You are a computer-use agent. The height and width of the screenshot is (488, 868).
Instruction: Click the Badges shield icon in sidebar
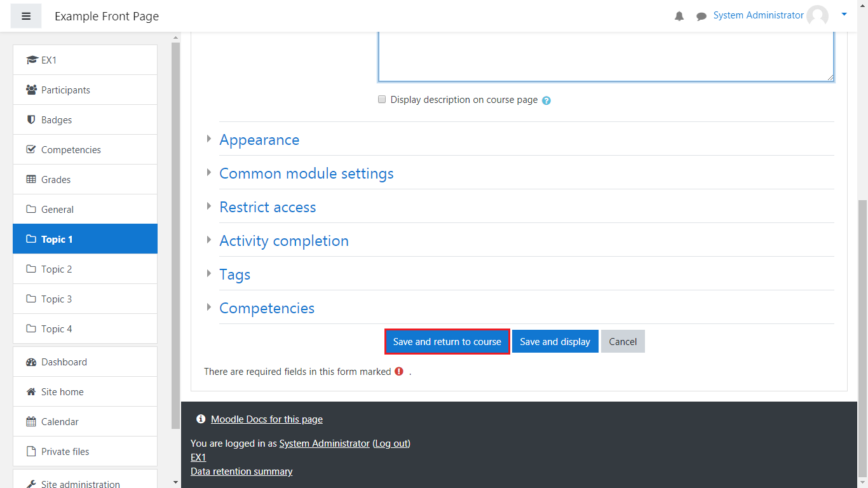[x=31, y=119]
